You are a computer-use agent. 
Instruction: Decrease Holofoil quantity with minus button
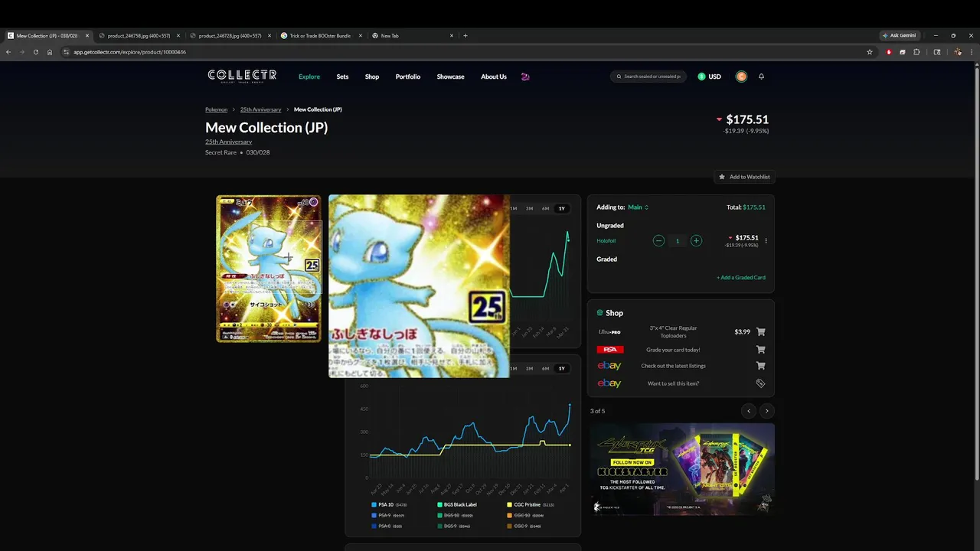pyautogui.click(x=658, y=240)
